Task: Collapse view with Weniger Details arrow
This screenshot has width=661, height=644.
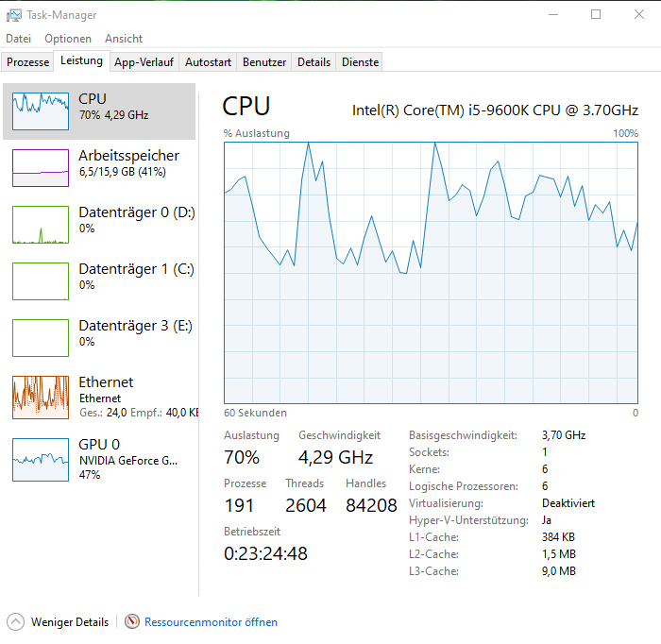Action: coord(16,622)
